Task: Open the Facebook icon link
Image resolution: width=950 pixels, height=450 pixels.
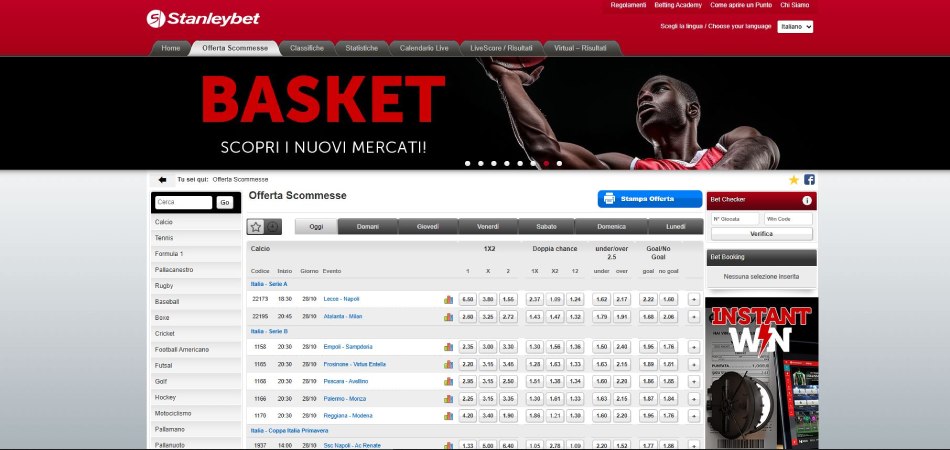Action: [809, 180]
